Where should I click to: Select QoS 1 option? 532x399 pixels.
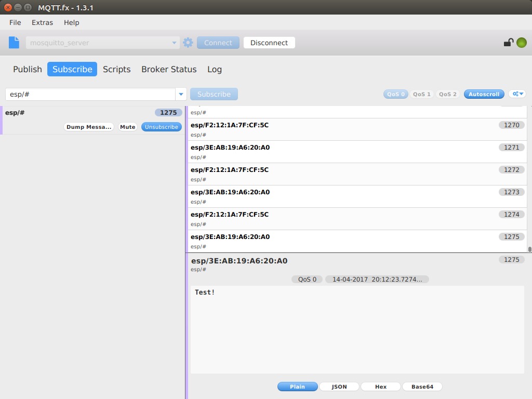(x=421, y=95)
